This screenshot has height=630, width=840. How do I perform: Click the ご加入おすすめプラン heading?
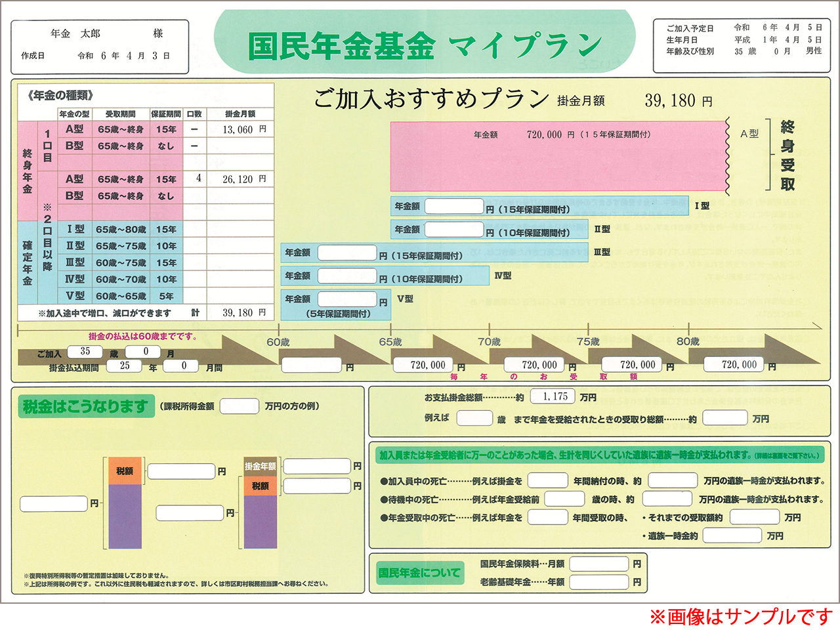click(x=431, y=99)
